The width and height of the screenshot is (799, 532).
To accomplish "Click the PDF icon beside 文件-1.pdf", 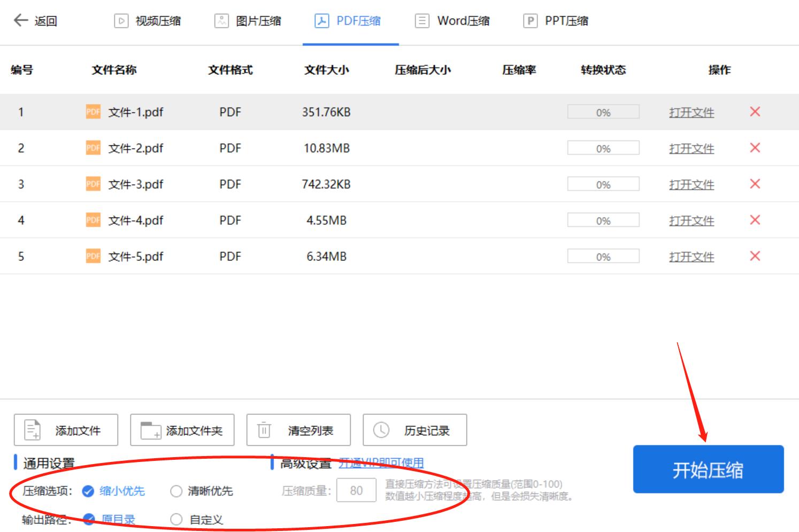I will 93,112.
